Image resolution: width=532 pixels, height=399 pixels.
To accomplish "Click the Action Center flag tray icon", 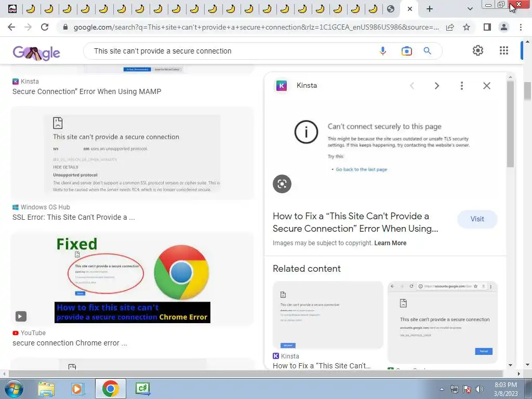I will coord(467,389).
